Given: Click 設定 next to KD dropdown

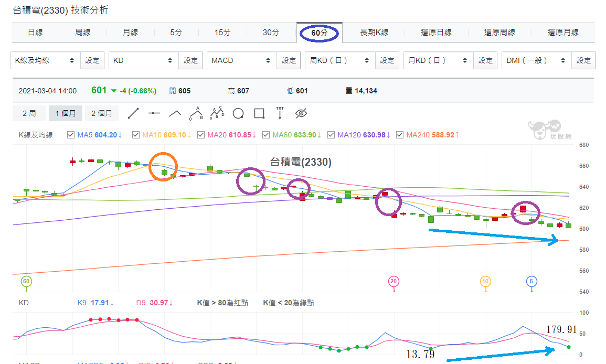Looking at the screenshot, I should pyautogui.click(x=190, y=60).
